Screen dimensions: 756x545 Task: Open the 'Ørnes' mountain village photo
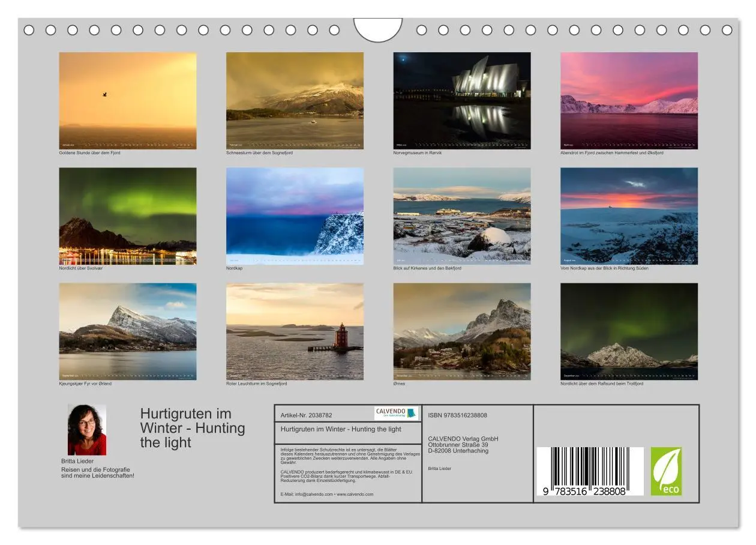(462, 331)
